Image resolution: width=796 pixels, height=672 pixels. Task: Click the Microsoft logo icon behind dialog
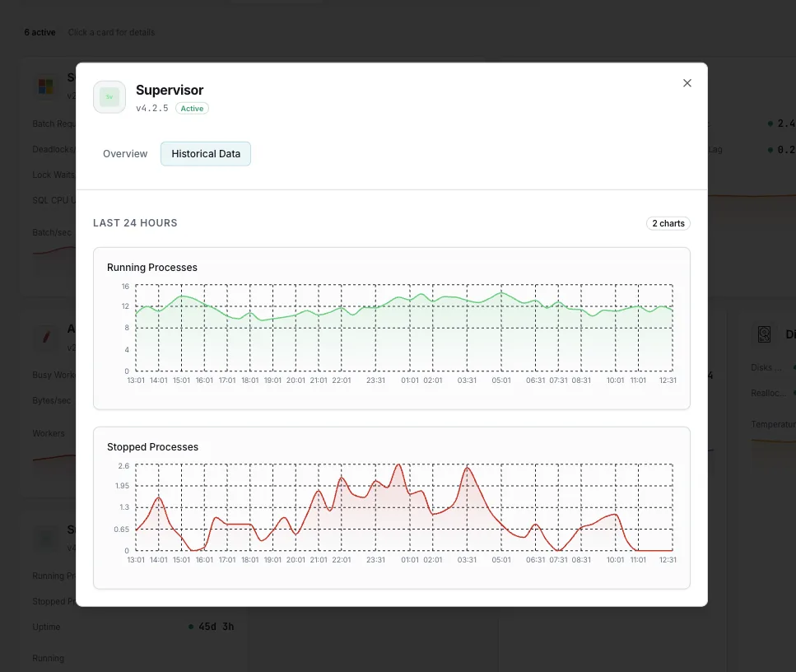click(x=46, y=86)
